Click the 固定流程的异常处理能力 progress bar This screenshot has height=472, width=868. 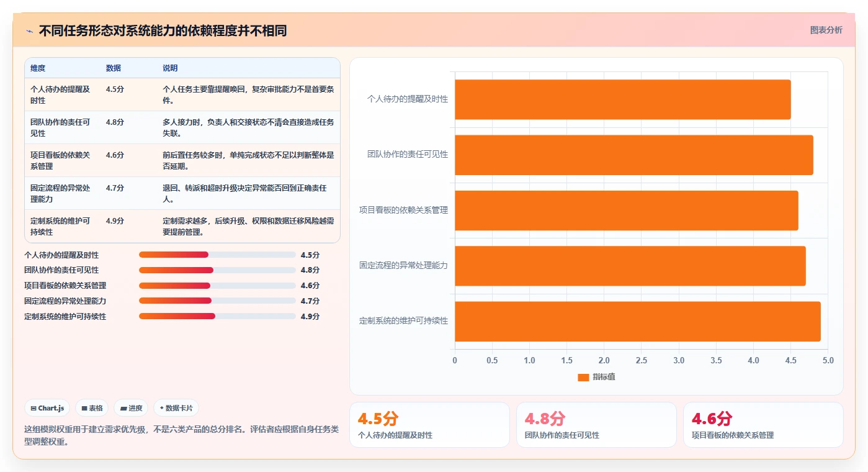pos(217,301)
